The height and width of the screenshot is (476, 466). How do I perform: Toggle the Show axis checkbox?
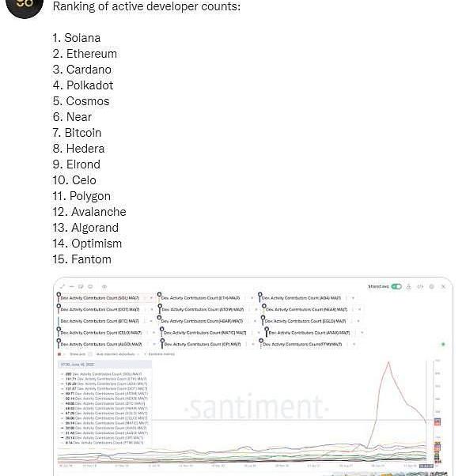tap(90, 354)
